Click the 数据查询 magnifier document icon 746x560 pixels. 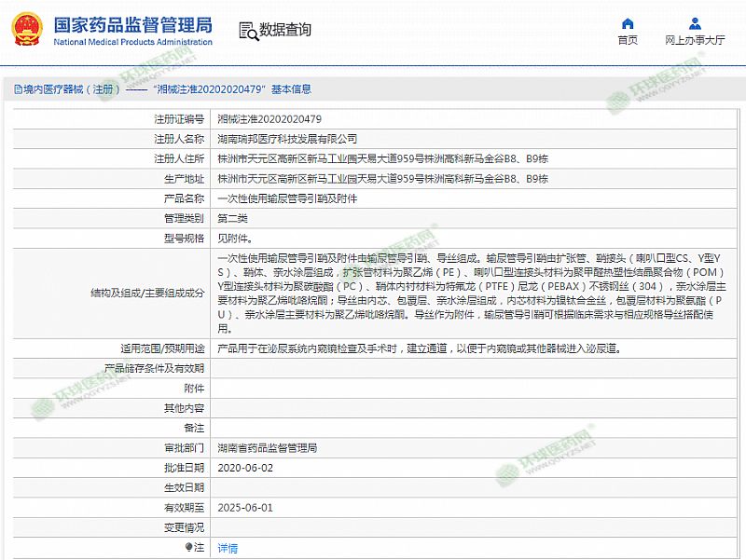(247, 30)
